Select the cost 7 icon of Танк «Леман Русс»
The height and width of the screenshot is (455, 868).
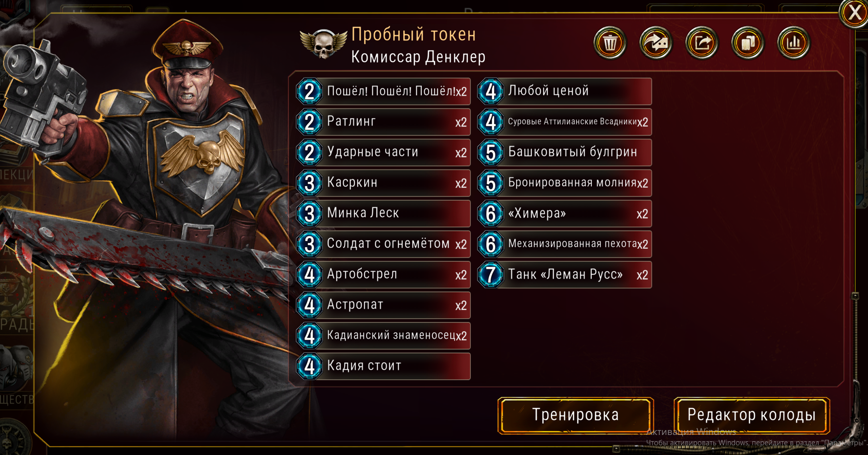(491, 275)
